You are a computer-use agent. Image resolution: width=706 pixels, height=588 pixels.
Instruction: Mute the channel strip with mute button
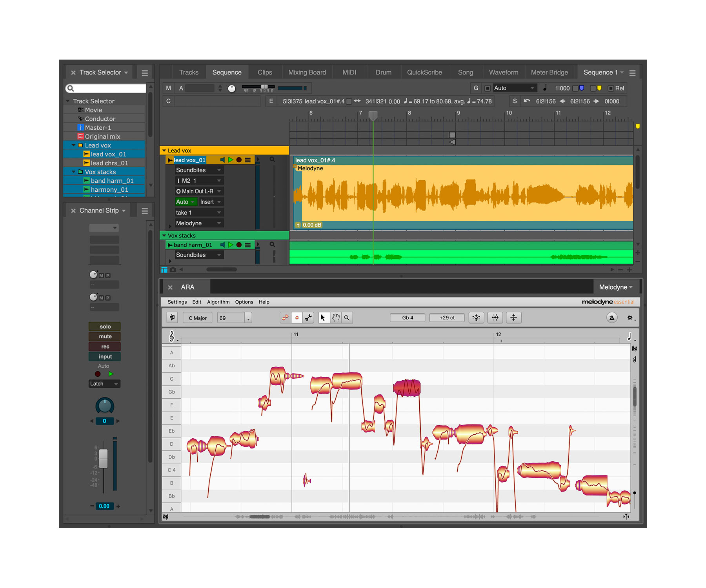105,336
